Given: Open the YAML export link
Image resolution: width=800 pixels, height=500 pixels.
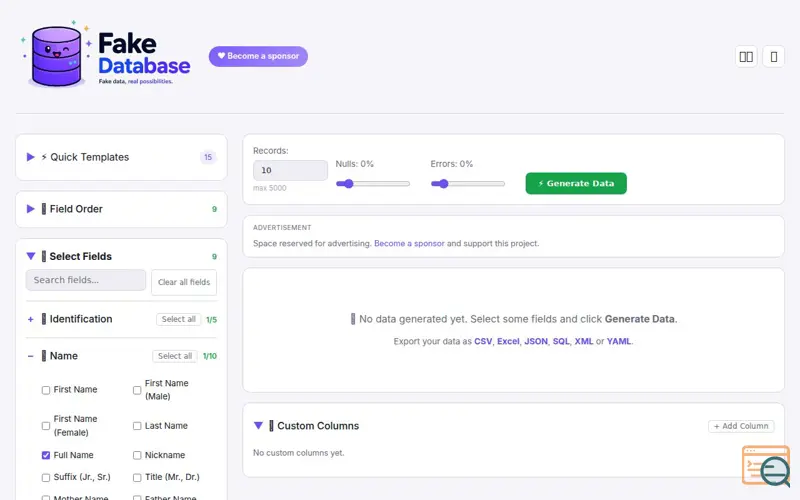Looking at the screenshot, I should [619, 341].
